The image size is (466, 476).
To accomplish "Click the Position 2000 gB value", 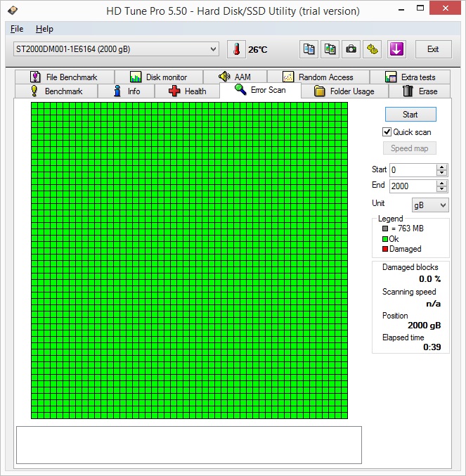I will point(424,326).
